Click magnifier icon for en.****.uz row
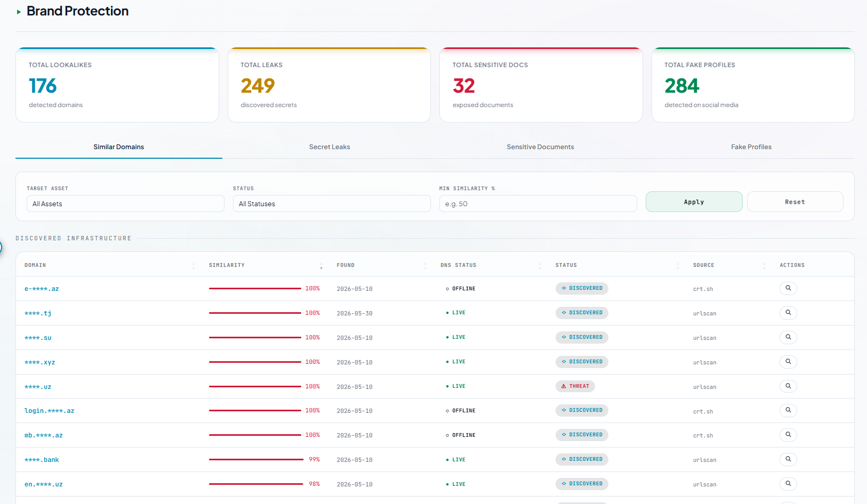The width and height of the screenshot is (867, 504). 788,484
